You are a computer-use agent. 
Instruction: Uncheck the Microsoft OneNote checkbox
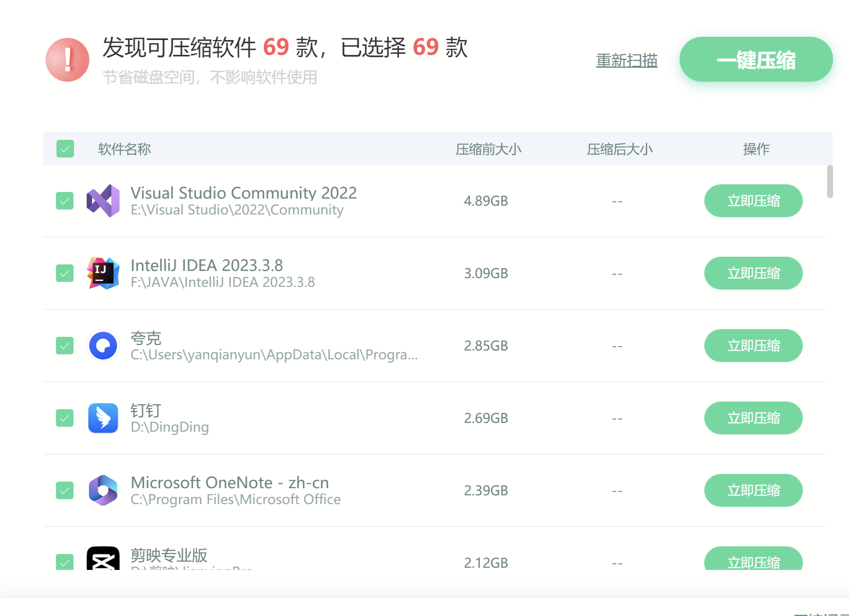pos(65,490)
